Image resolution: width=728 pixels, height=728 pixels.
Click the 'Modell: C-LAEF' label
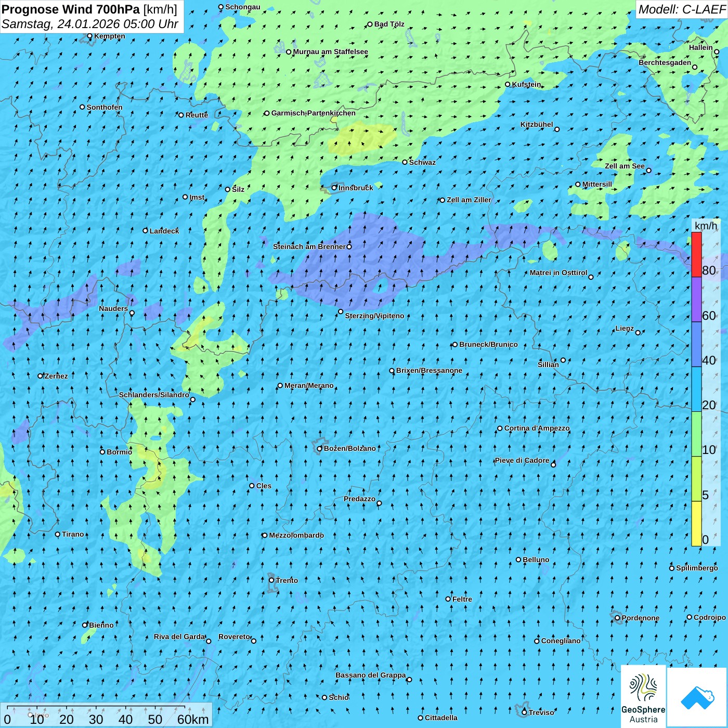pos(682,9)
